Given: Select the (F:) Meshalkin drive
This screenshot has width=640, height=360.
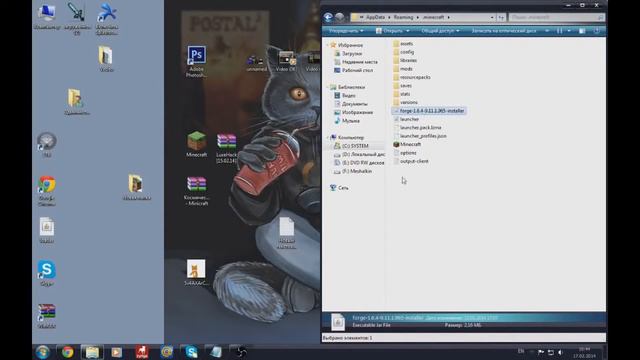Looking at the screenshot, I should (x=357, y=171).
